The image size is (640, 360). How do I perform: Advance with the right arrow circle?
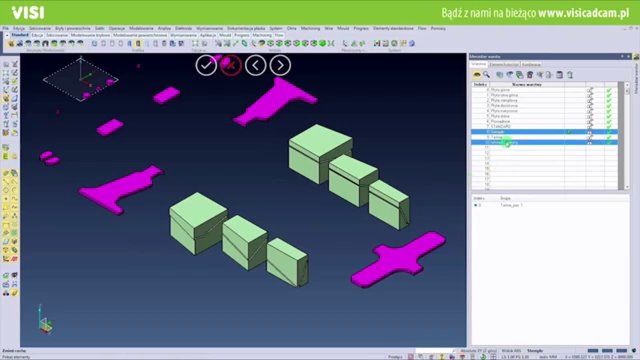[x=280, y=65]
